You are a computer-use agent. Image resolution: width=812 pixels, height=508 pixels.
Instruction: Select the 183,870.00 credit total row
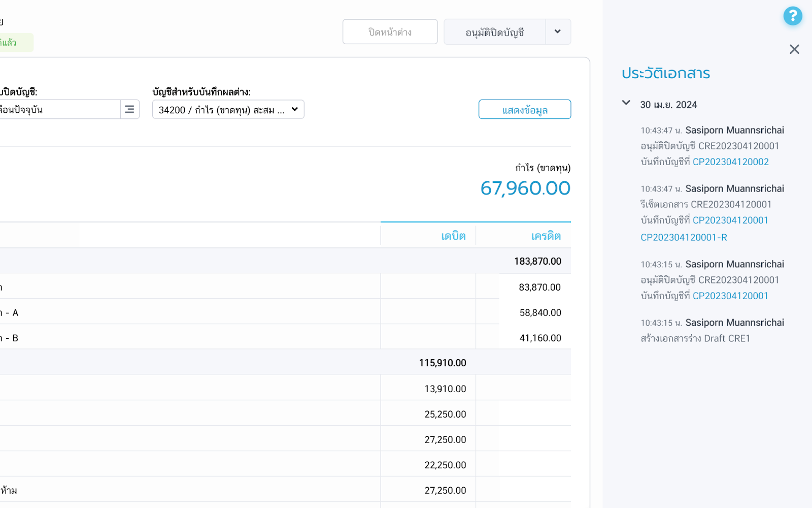tap(537, 261)
